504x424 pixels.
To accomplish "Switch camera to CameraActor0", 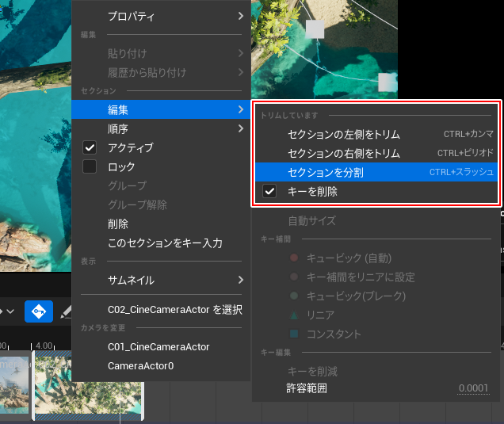I will tap(140, 366).
